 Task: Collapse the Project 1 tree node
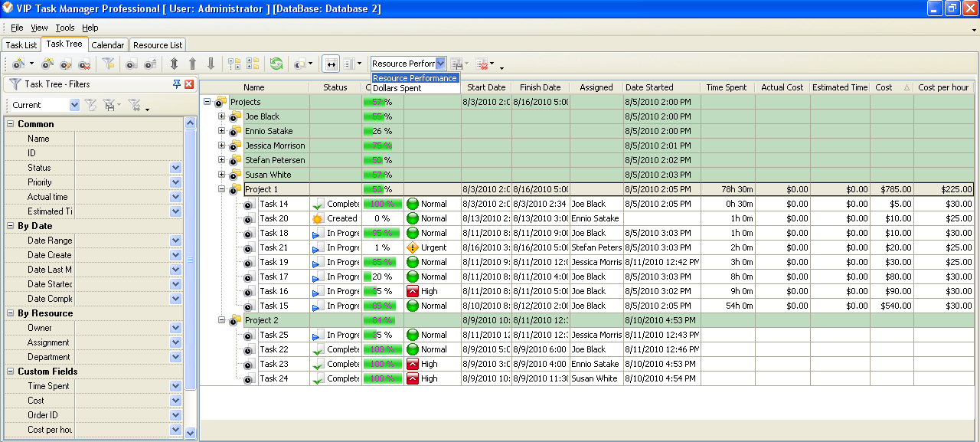pos(222,189)
